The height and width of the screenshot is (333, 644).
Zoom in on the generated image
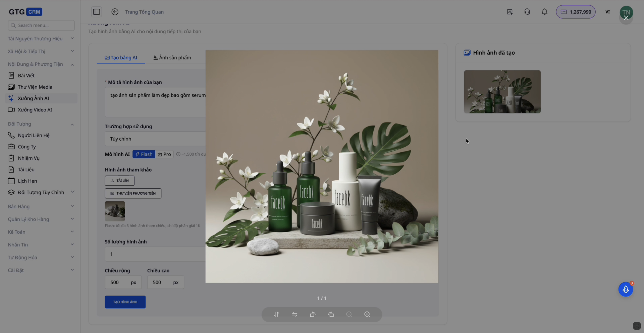pyautogui.click(x=367, y=315)
